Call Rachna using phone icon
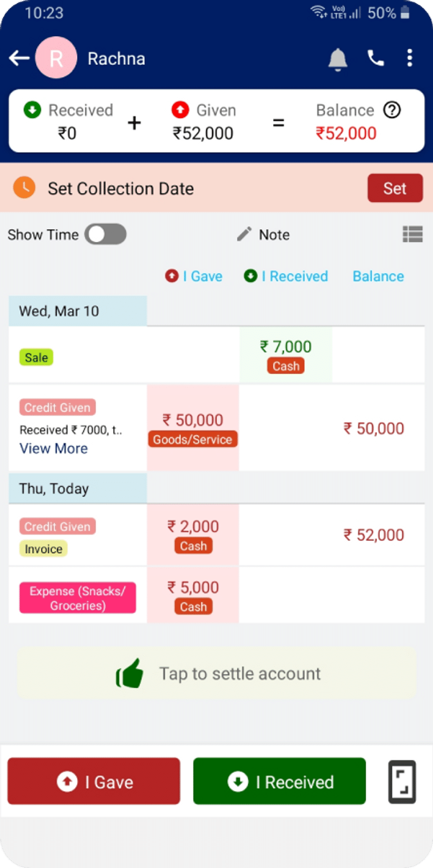The image size is (433, 868). (x=376, y=58)
